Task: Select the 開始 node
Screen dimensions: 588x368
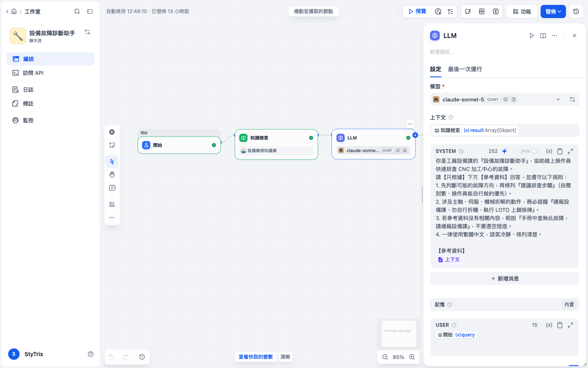Action: (x=179, y=145)
